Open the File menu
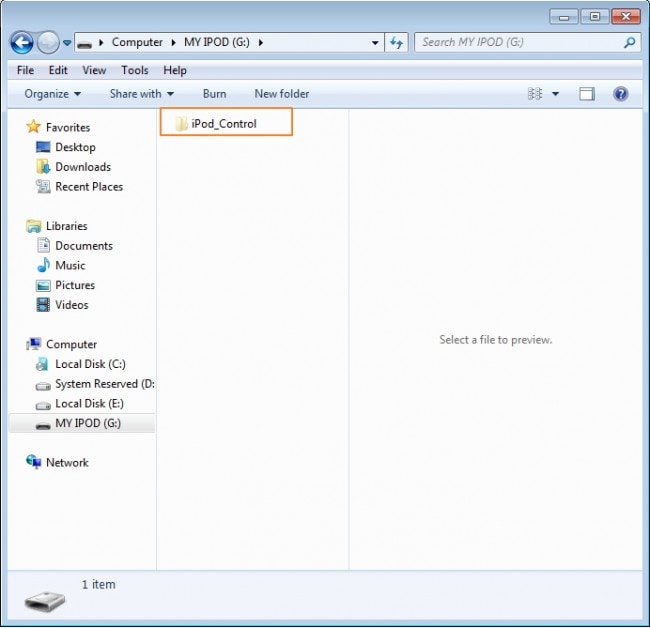 click(x=25, y=70)
